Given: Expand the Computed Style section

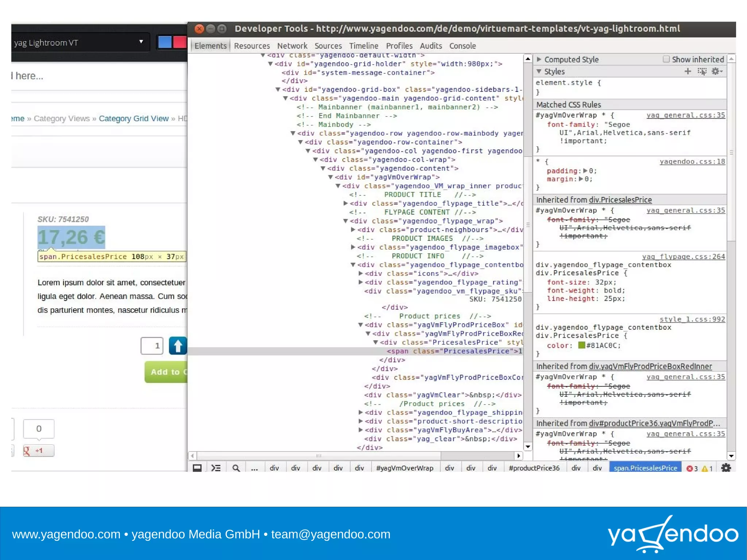Looking at the screenshot, I should [539, 59].
